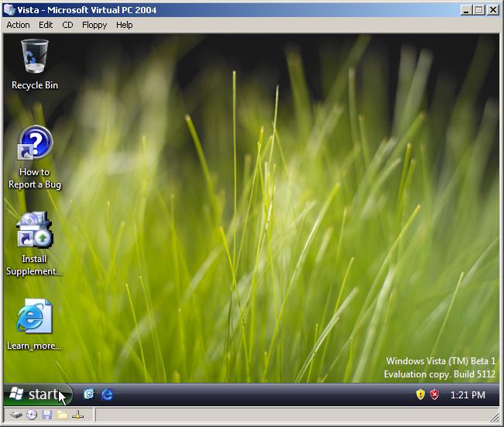Click the Virtual PC network adapter status icon
This screenshot has width=504, height=427.
77,415
